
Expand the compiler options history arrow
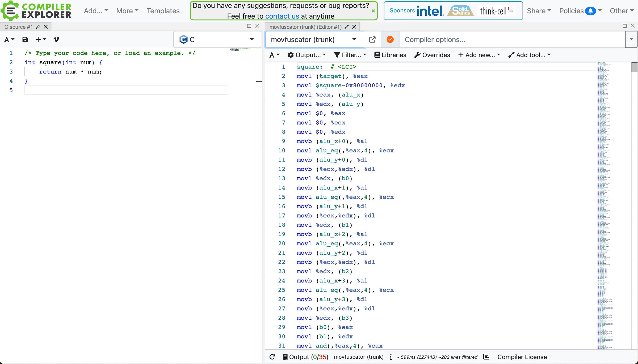pos(631,40)
